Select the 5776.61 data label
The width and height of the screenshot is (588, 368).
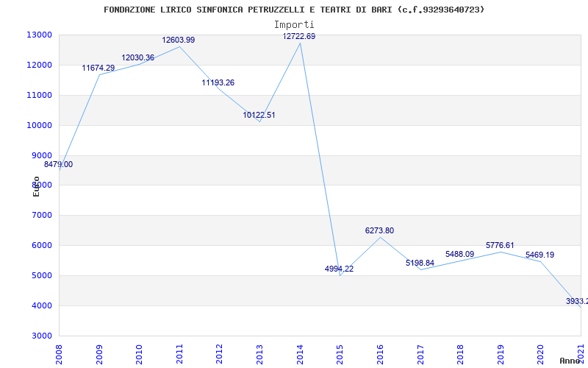pyautogui.click(x=500, y=245)
